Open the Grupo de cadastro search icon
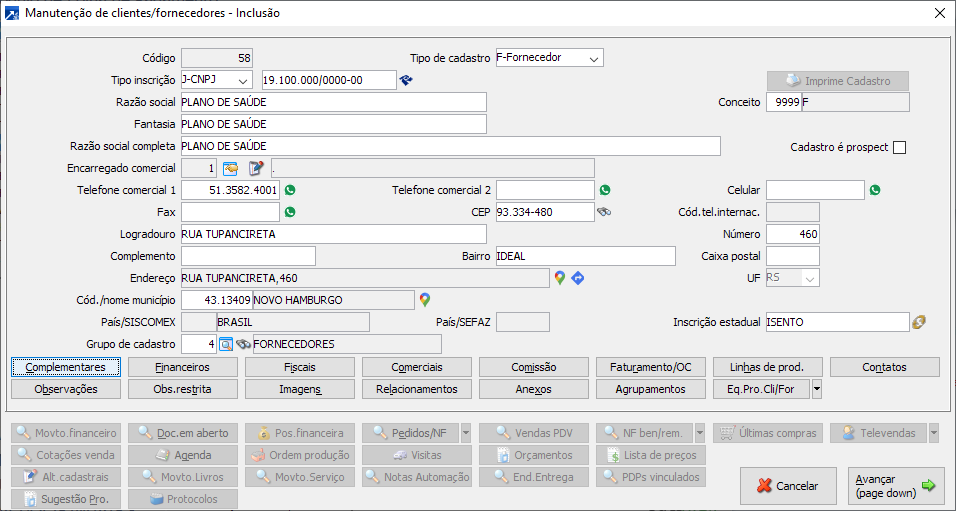956x511 pixels. point(226,344)
